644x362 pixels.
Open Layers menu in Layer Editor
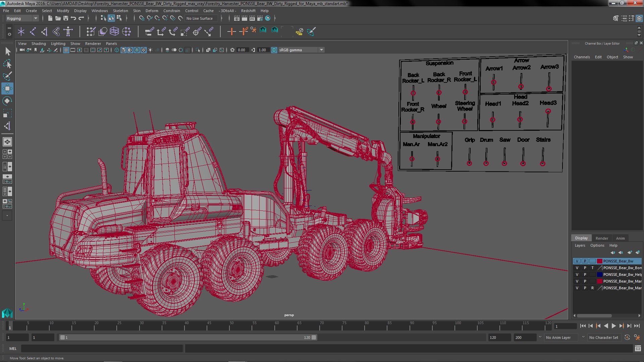pyautogui.click(x=580, y=245)
